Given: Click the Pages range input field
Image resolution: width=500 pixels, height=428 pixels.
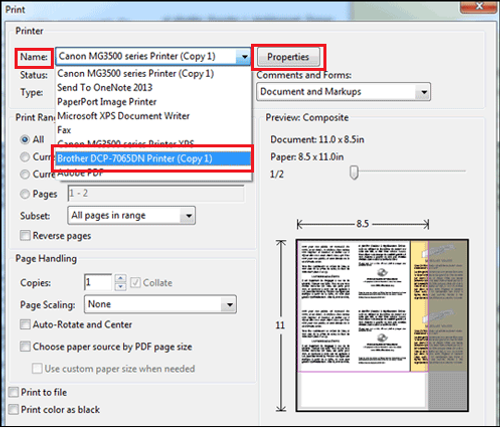Looking at the screenshot, I should tap(156, 194).
